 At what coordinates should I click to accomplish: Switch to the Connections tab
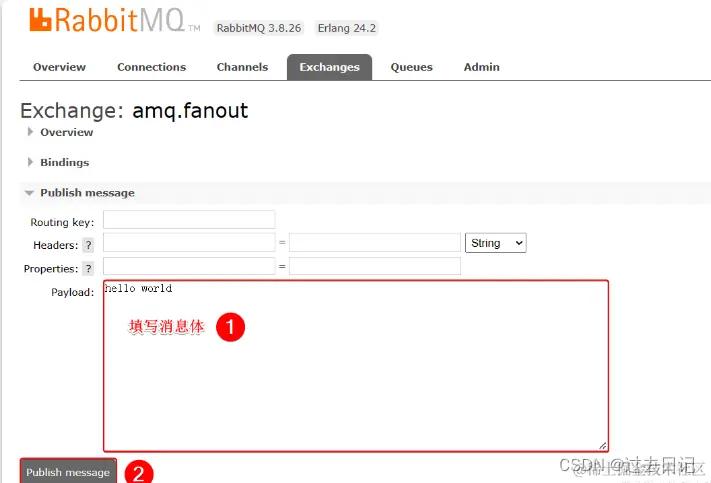[151, 67]
